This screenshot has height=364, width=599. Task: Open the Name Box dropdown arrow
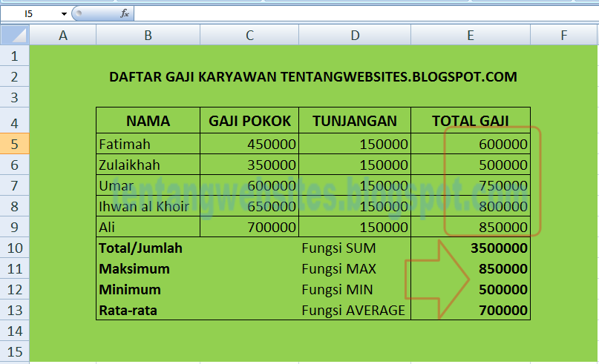coord(64,14)
